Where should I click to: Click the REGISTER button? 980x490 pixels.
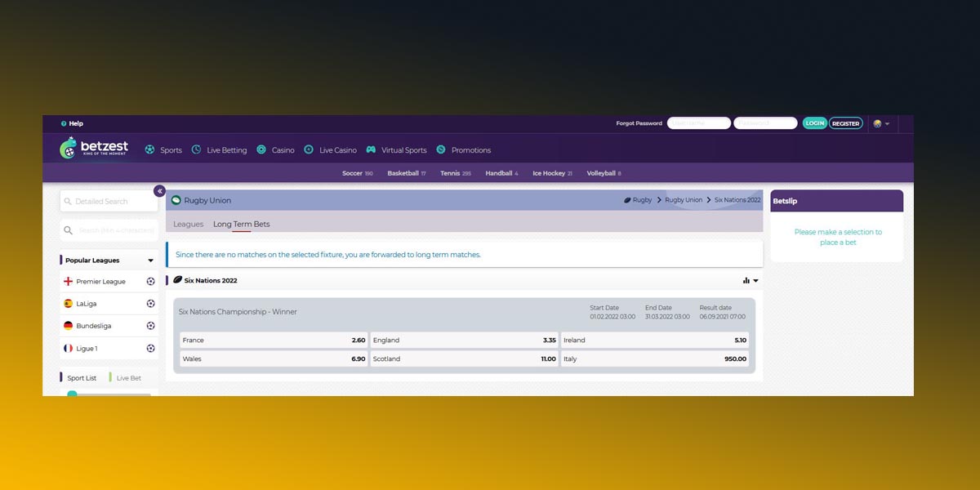click(845, 123)
